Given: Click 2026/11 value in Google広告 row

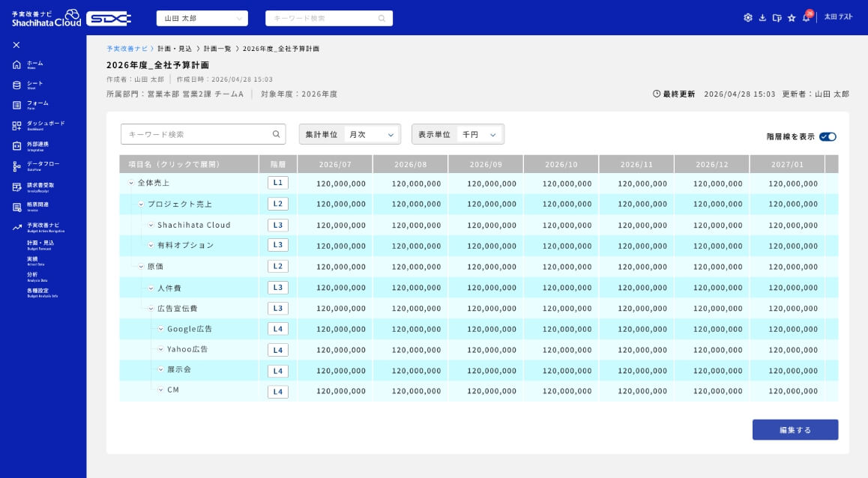Looking at the screenshot, I should click(x=642, y=329).
